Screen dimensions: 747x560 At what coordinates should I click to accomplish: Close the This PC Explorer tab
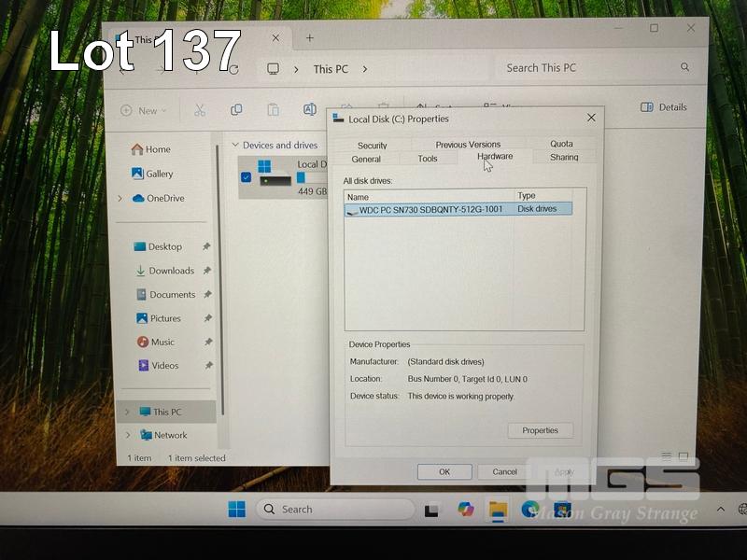point(275,37)
